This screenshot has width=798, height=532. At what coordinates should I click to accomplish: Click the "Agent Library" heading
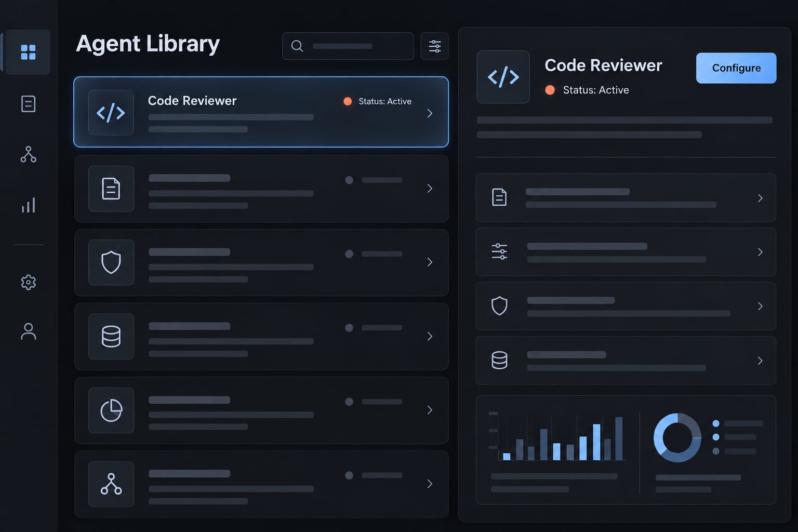click(x=148, y=44)
